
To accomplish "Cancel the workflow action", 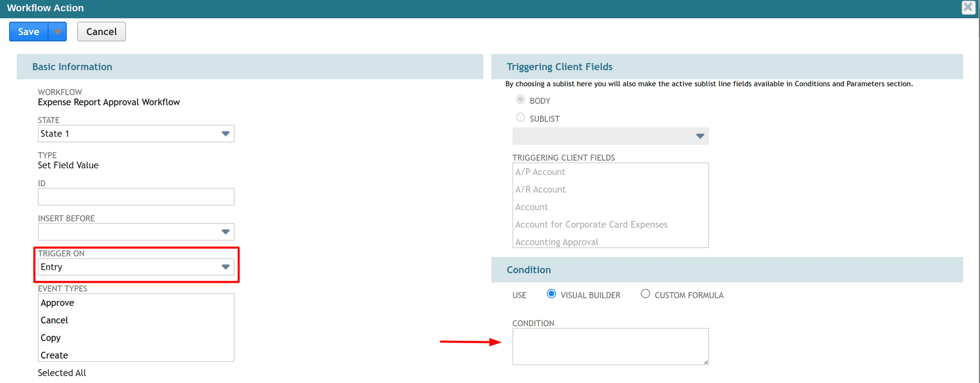I will pyautogui.click(x=101, y=32).
